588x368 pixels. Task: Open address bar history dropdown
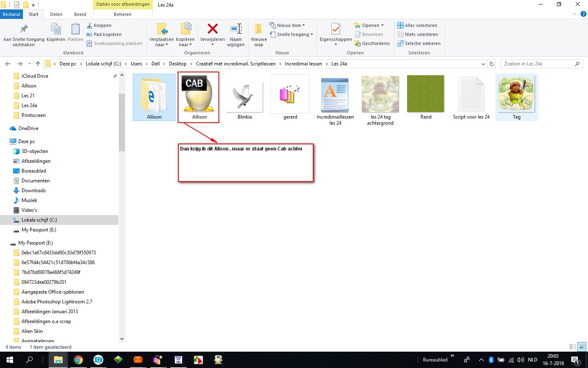click(x=483, y=64)
